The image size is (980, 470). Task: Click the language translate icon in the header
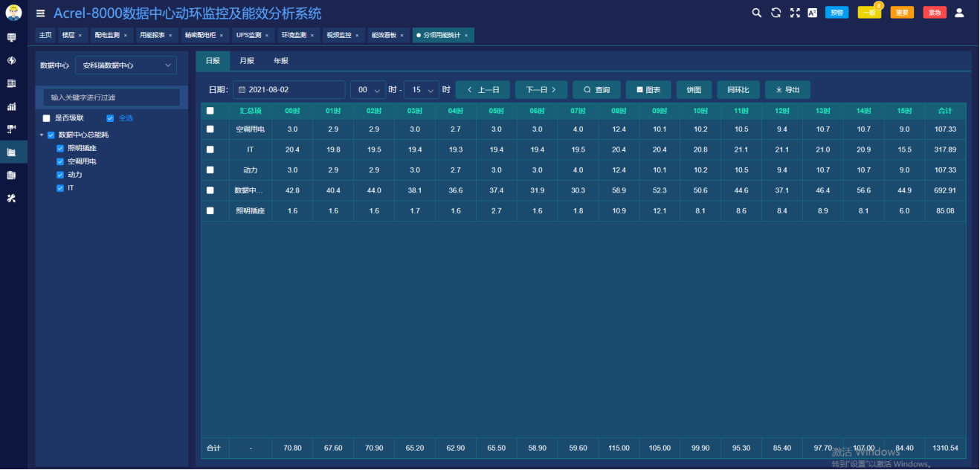click(x=813, y=13)
